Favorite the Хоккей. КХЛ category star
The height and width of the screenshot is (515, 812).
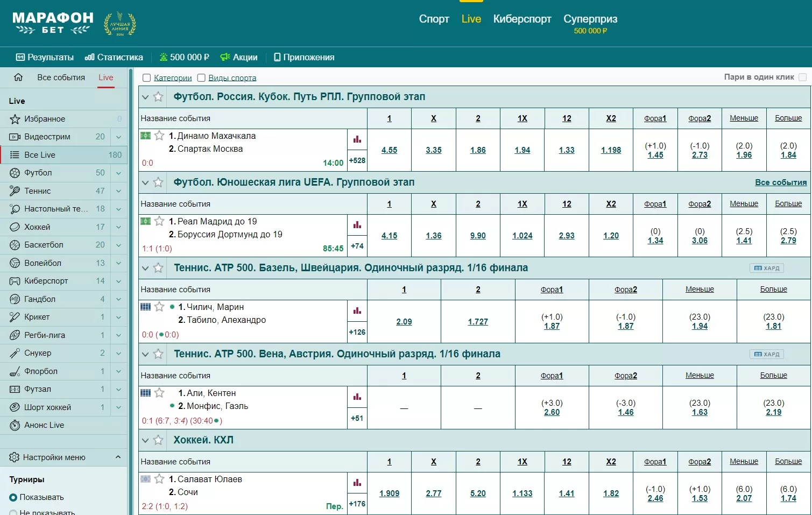coord(158,440)
